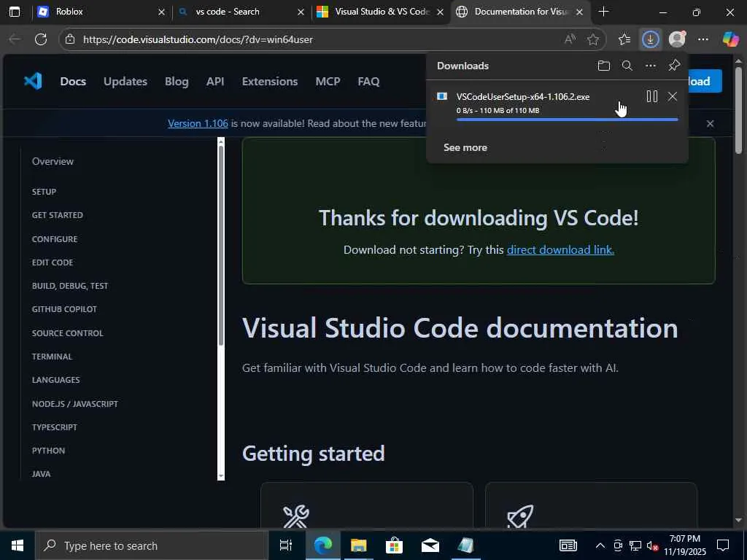Click the direct download link
Screen dimensions: 747x560
point(560,249)
